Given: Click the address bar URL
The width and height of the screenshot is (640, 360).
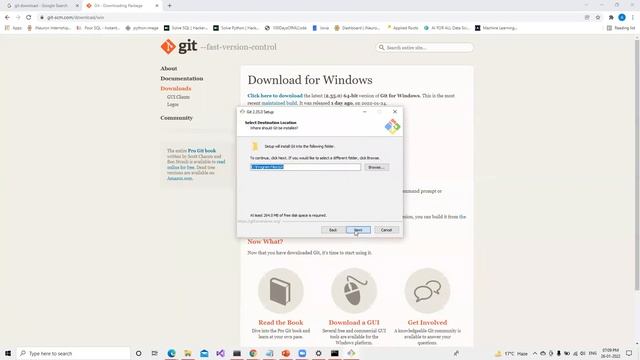Looking at the screenshot, I should click(x=76, y=18).
